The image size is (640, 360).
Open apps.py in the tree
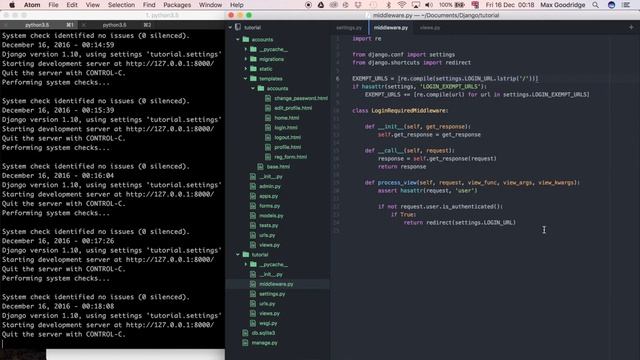click(269, 196)
